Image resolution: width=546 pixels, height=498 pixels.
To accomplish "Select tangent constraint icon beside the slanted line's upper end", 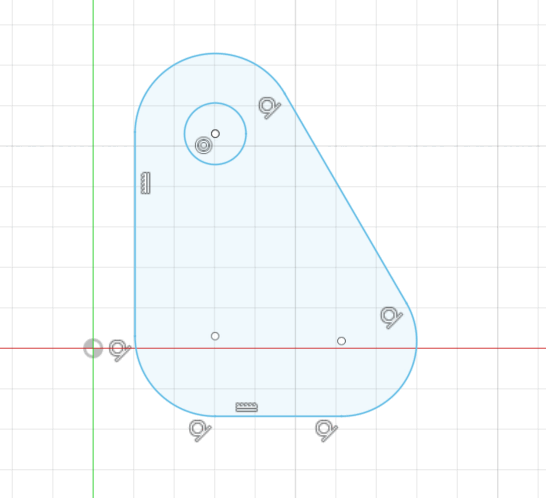I will tap(270, 108).
